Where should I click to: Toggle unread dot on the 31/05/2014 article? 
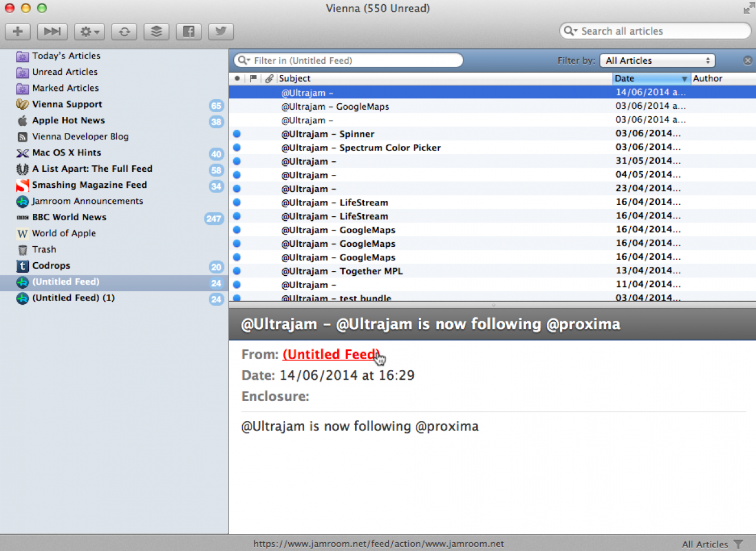click(237, 161)
